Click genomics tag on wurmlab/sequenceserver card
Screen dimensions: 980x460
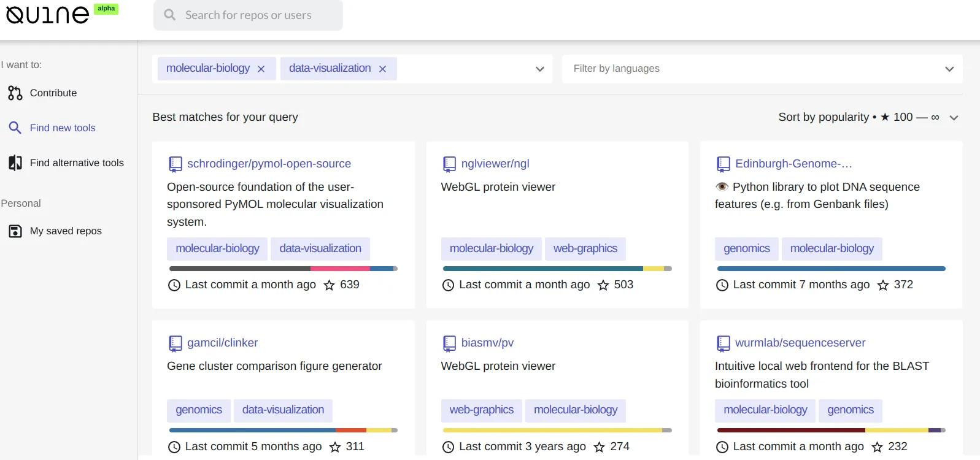pyautogui.click(x=851, y=410)
